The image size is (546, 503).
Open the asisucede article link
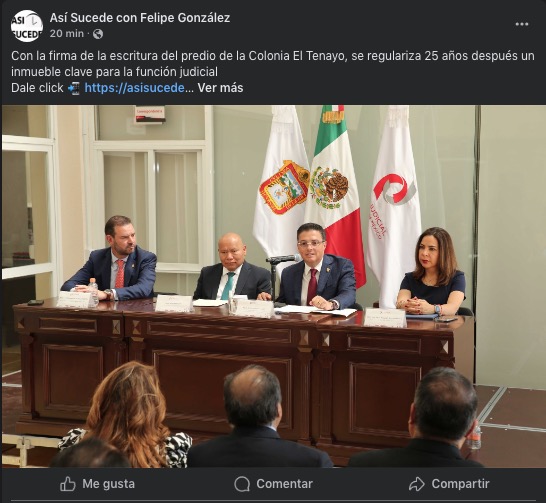(134, 88)
